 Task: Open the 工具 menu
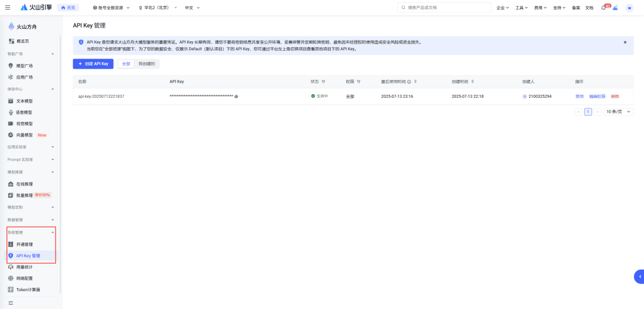click(522, 7)
